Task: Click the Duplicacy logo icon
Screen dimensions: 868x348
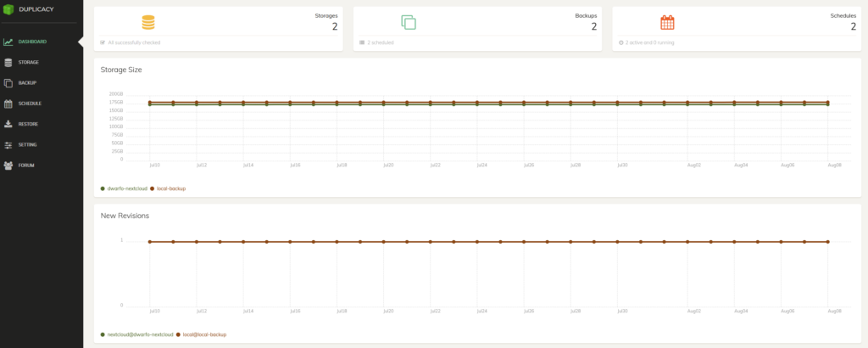Action: [x=8, y=10]
